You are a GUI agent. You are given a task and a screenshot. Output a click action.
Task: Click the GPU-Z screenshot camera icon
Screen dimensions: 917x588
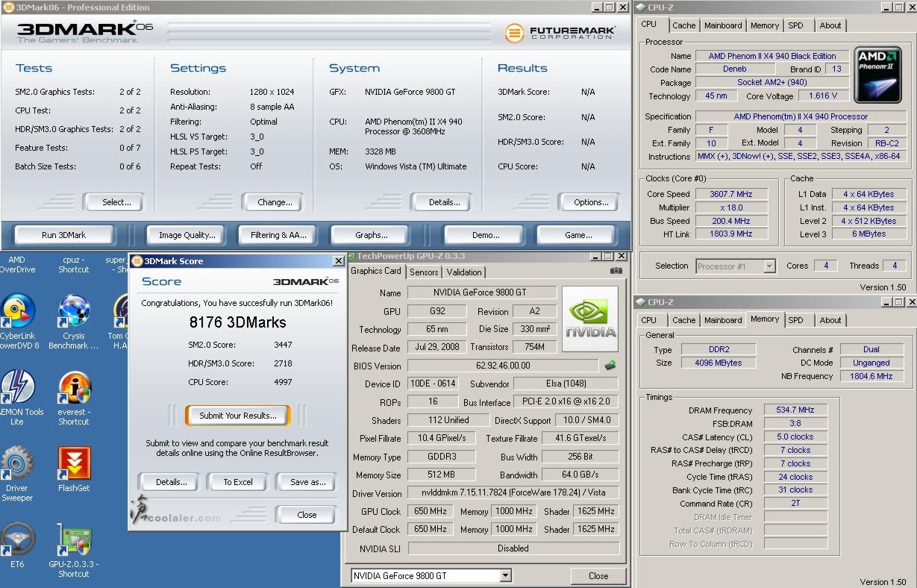(616, 271)
